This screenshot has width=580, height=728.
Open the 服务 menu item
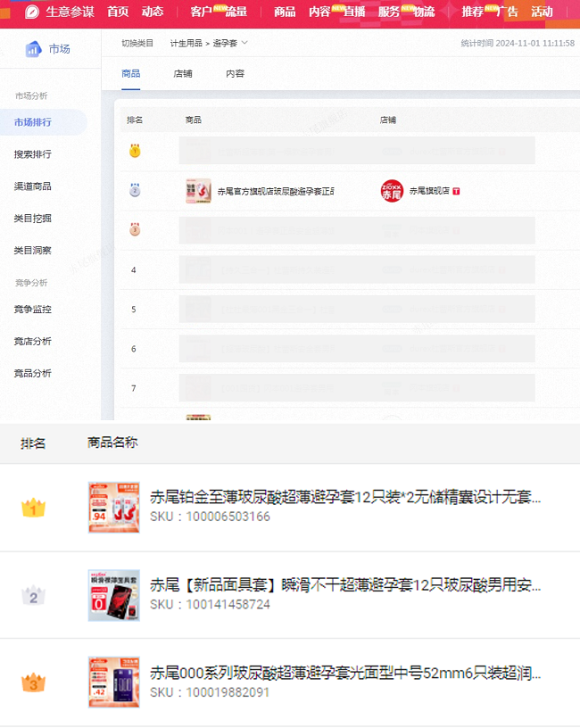coord(389,12)
